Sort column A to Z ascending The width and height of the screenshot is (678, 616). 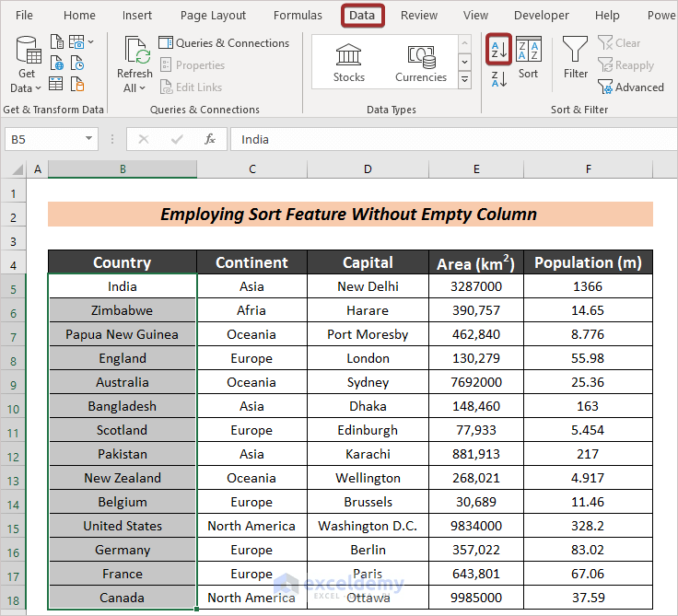pyautogui.click(x=498, y=50)
